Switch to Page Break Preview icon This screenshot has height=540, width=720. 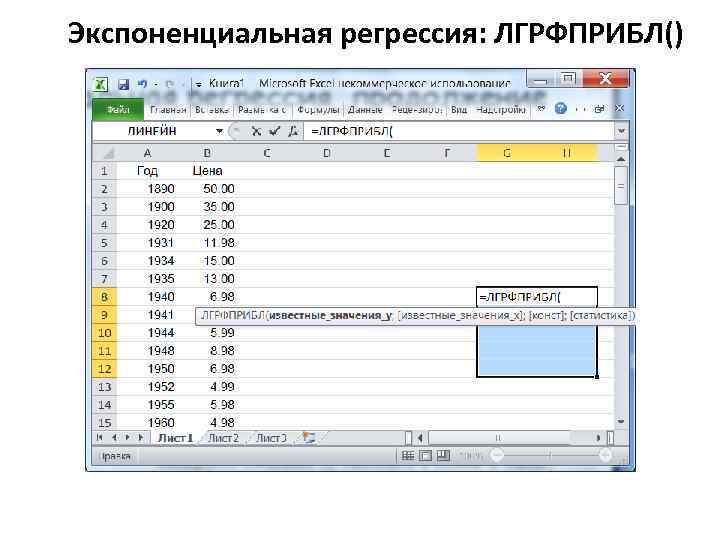click(x=444, y=456)
